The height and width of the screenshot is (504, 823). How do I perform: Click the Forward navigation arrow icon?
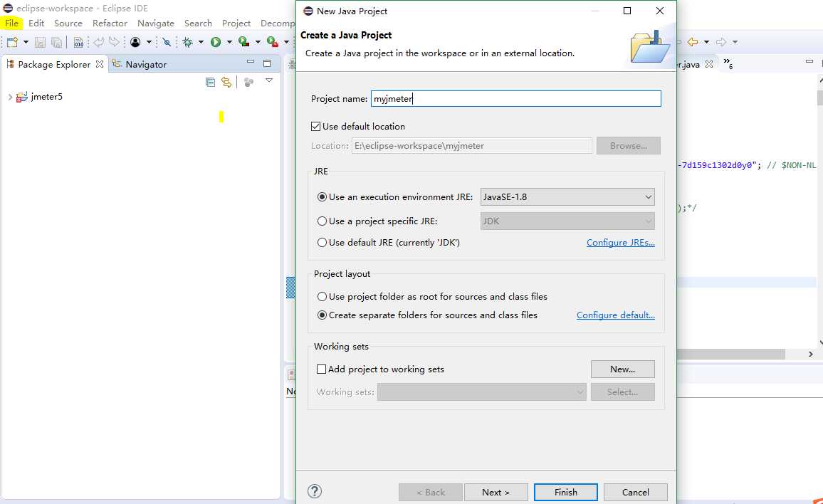721,41
